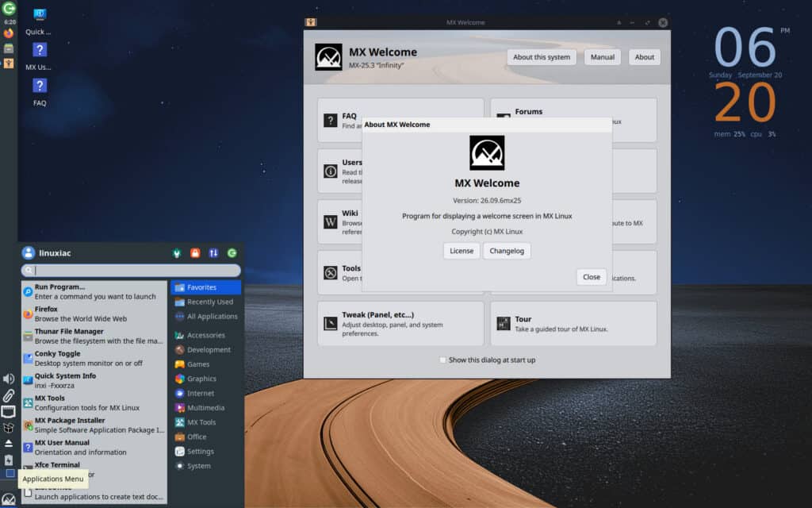812x508 pixels.
Task: Open the Settings category
Action: (x=205, y=452)
